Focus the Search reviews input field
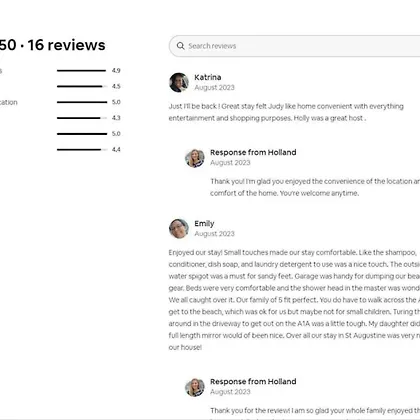 pyautogui.click(x=295, y=46)
